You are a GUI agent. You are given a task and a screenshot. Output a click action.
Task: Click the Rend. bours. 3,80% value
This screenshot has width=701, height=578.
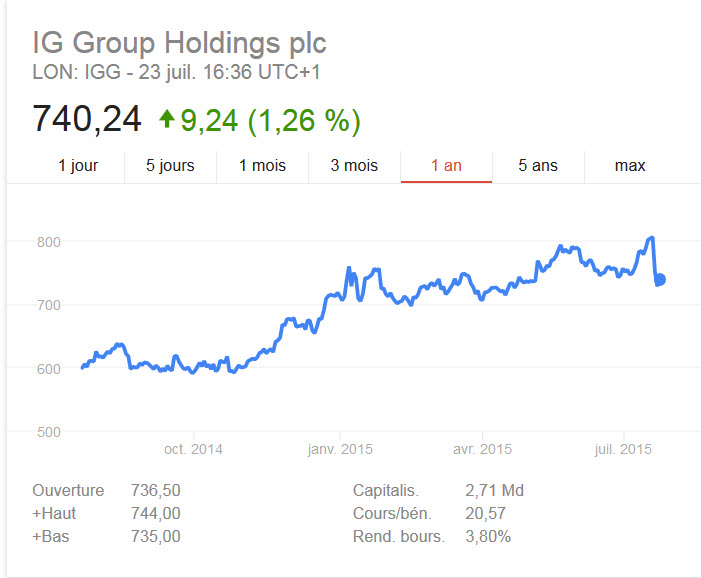pos(488,536)
